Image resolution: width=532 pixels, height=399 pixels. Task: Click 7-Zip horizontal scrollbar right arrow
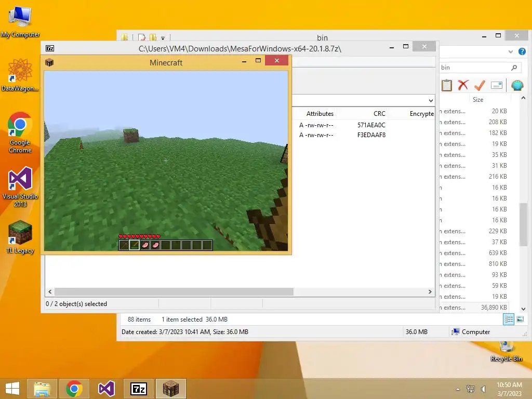(x=430, y=292)
